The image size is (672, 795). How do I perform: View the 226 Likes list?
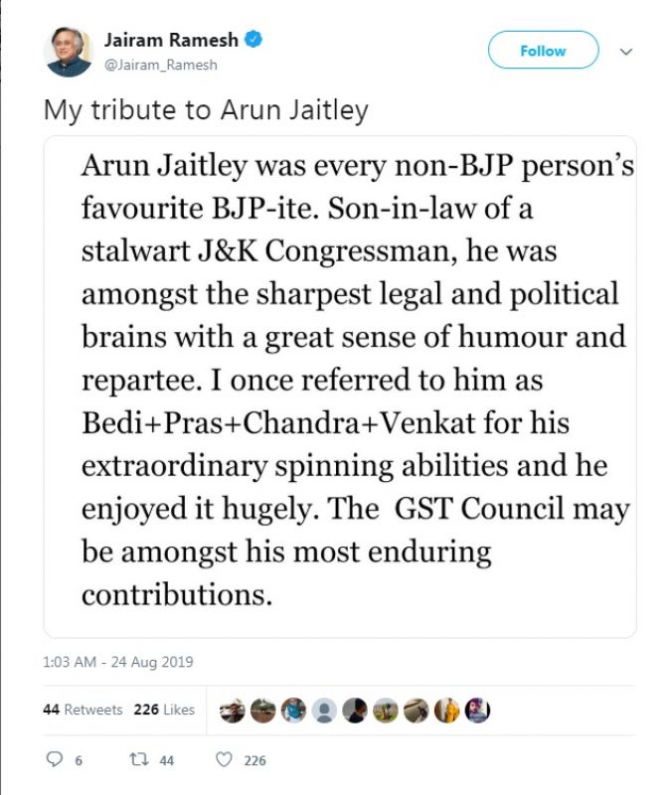164,710
